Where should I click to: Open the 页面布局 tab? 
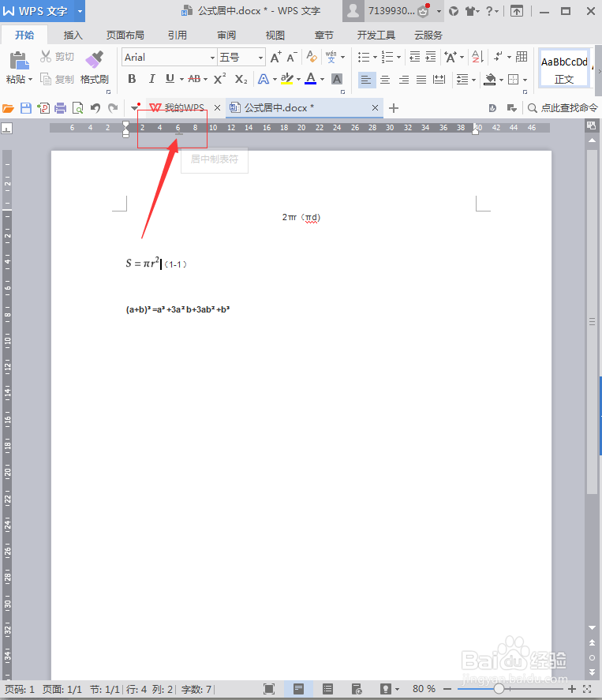click(125, 36)
